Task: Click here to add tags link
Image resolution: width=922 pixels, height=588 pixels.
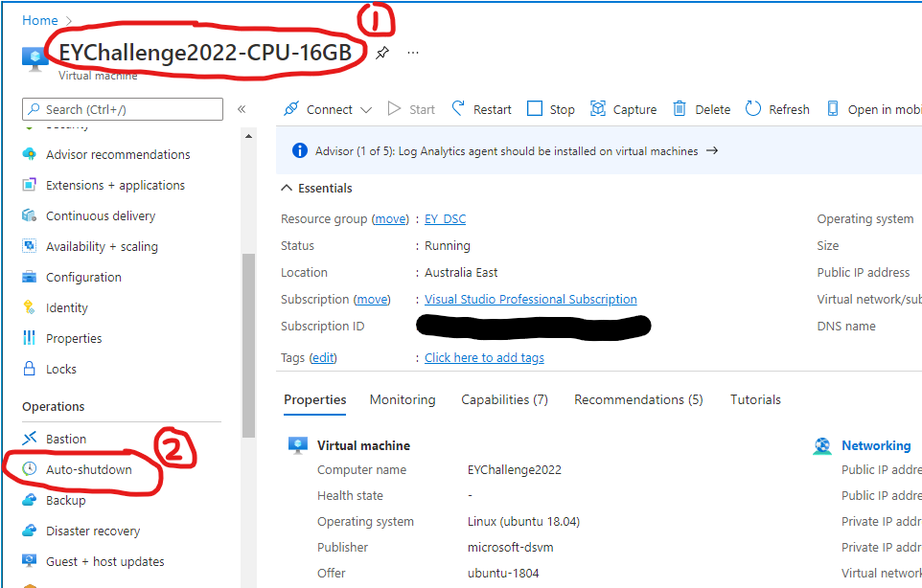Action: point(484,358)
